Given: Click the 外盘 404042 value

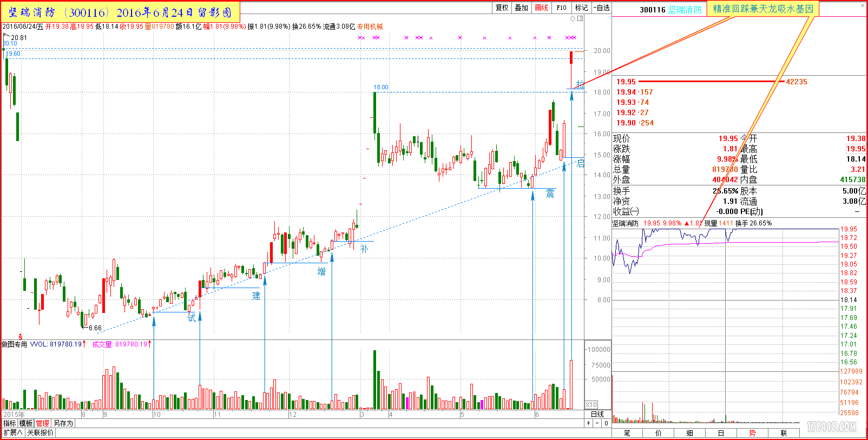Looking at the screenshot, I should pyautogui.click(x=725, y=179).
